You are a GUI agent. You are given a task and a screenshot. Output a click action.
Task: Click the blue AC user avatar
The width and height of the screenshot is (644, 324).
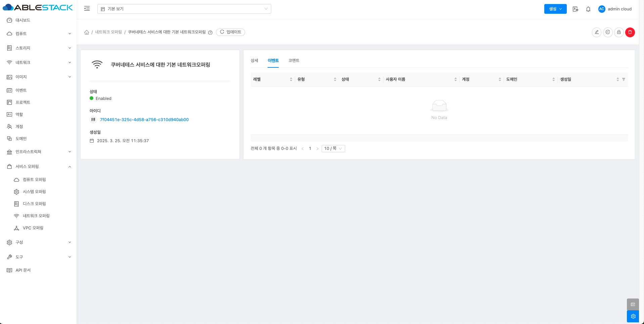(x=602, y=9)
